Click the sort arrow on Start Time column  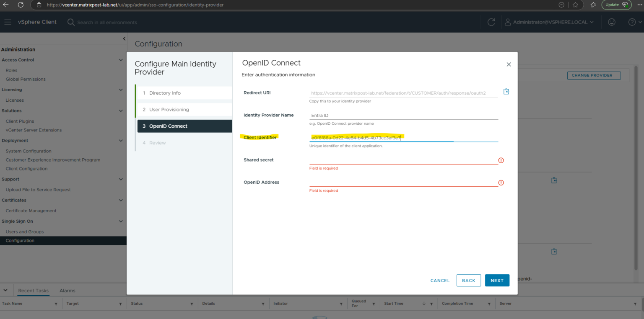423,304
